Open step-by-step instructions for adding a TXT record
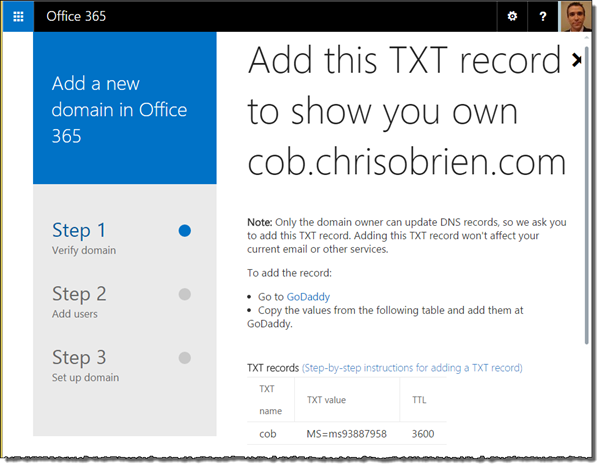This screenshot has width=602, height=468. (412, 368)
